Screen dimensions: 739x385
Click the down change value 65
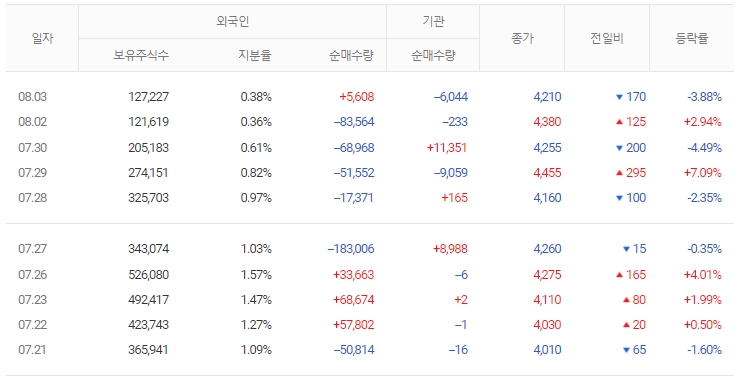[639, 349]
